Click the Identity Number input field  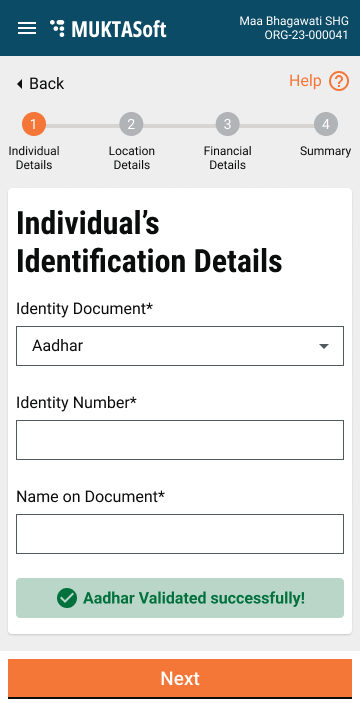[180, 440]
